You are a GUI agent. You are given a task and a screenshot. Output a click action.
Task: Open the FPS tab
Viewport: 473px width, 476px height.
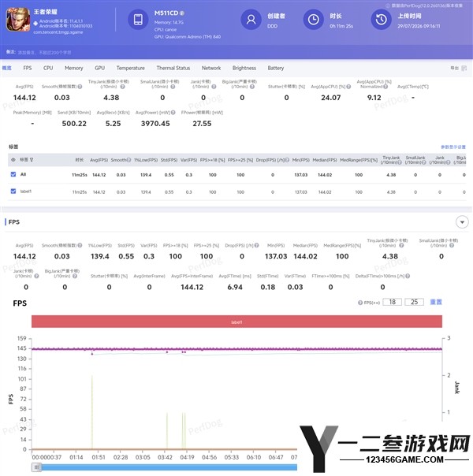tap(28, 68)
